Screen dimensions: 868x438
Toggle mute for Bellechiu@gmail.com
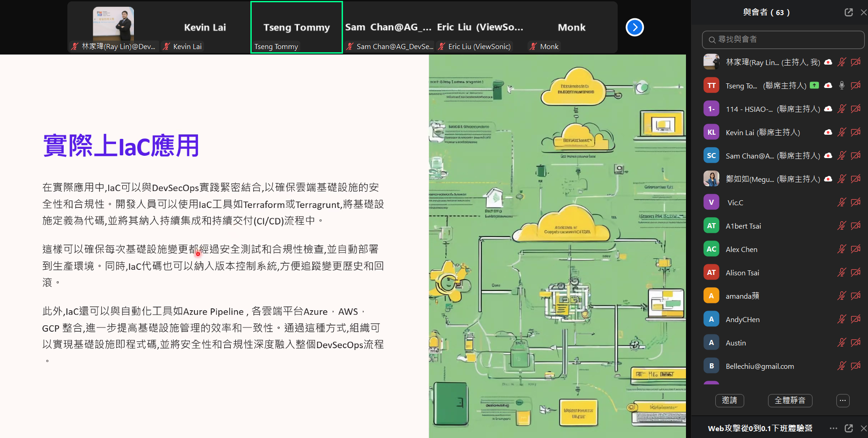(841, 366)
